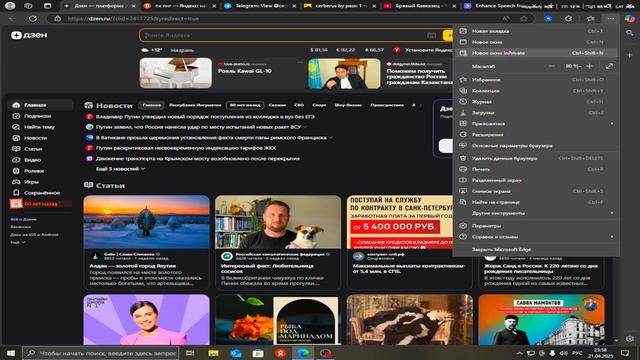Open 'Основные параметры браузера' entry
This screenshot has height=360, width=640.
click(x=536, y=146)
